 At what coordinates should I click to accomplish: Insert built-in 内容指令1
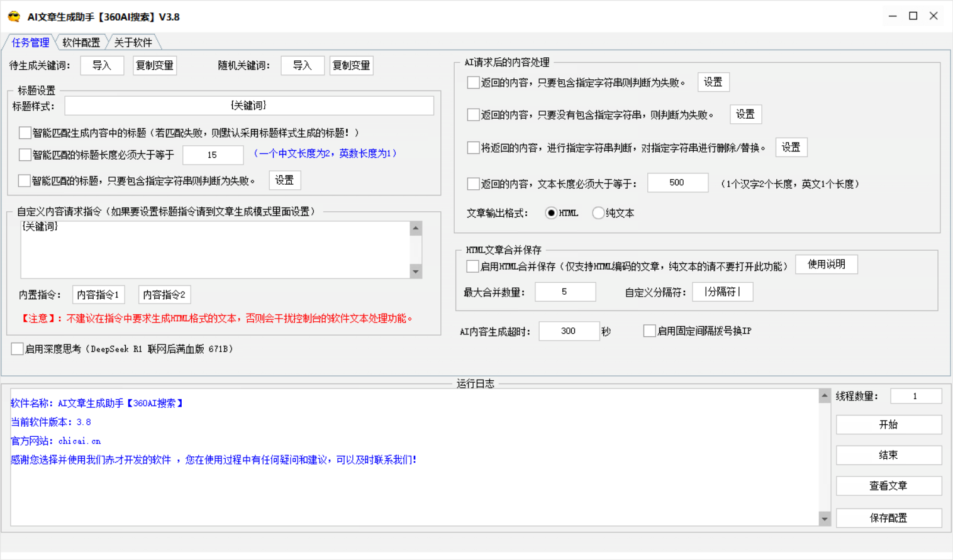[98, 295]
